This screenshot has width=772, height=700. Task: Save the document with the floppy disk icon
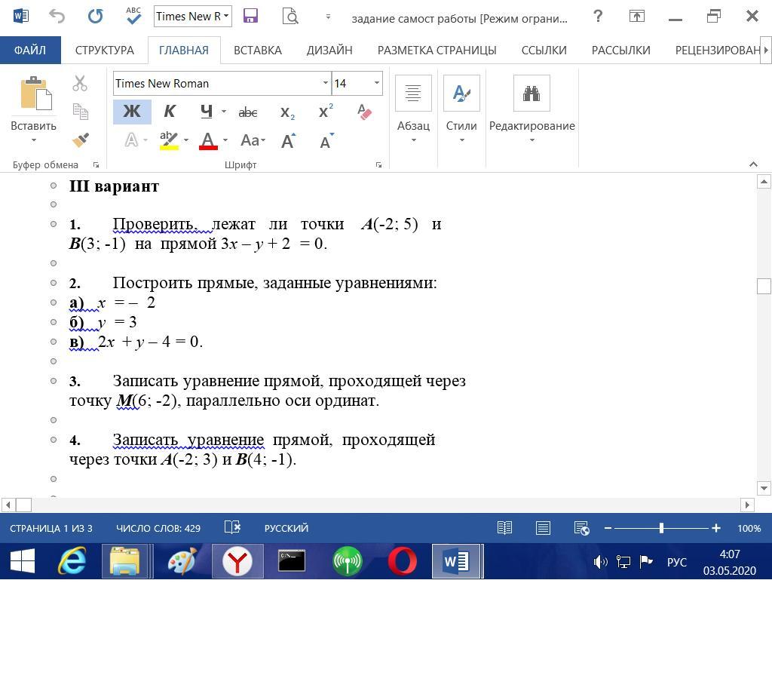[x=250, y=17]
